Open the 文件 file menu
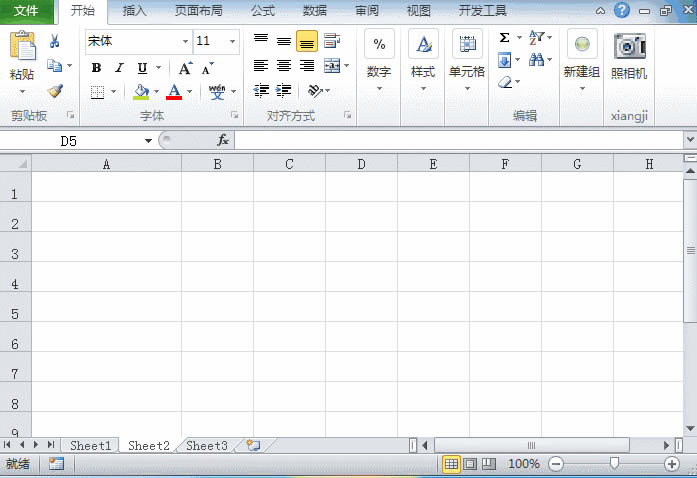Screen dimensions: 697x478 pos(27,11)
